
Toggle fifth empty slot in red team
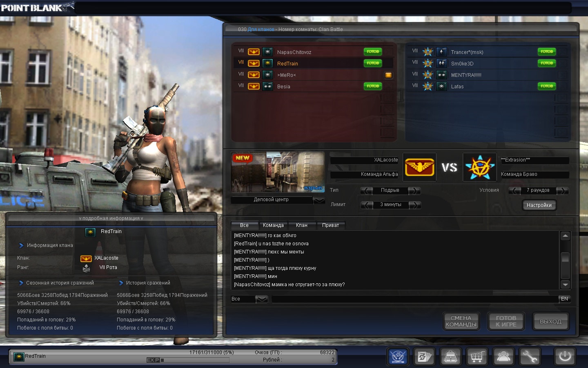click(x=387, y=98)
